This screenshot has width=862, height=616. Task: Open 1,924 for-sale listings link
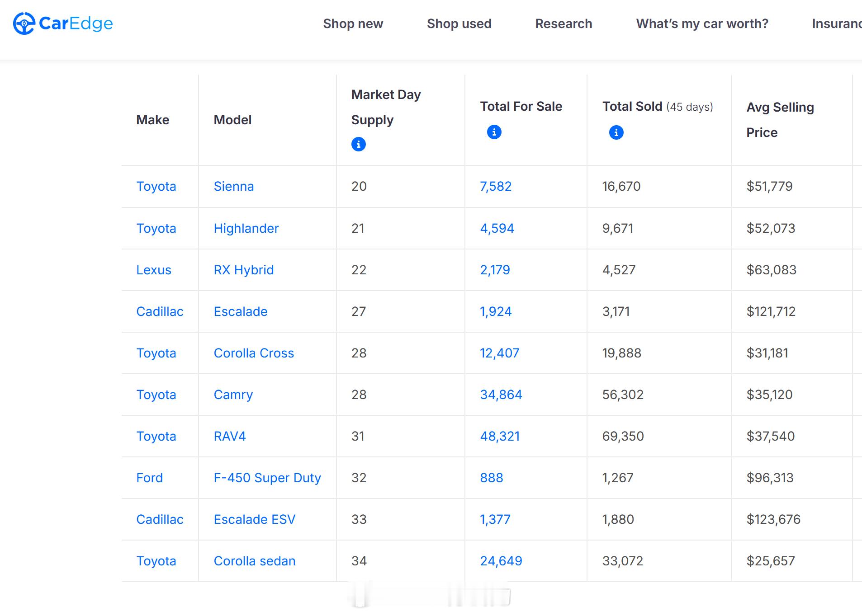click(496, 311)
